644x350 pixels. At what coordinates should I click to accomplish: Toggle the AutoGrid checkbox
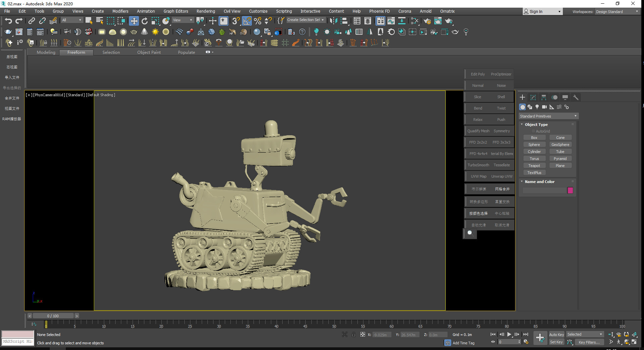pos(533,131)
